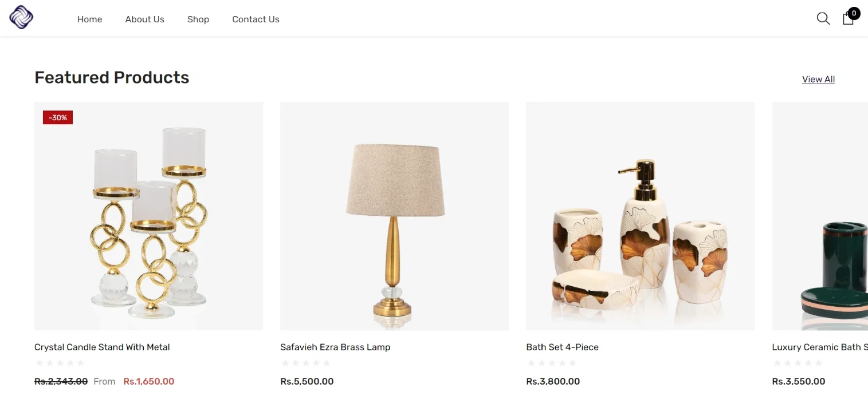Click Safavieh Ezra Brass Lamp star rating
The width and height of the screenshot is (868, 419).
click(x=306, y=363)
